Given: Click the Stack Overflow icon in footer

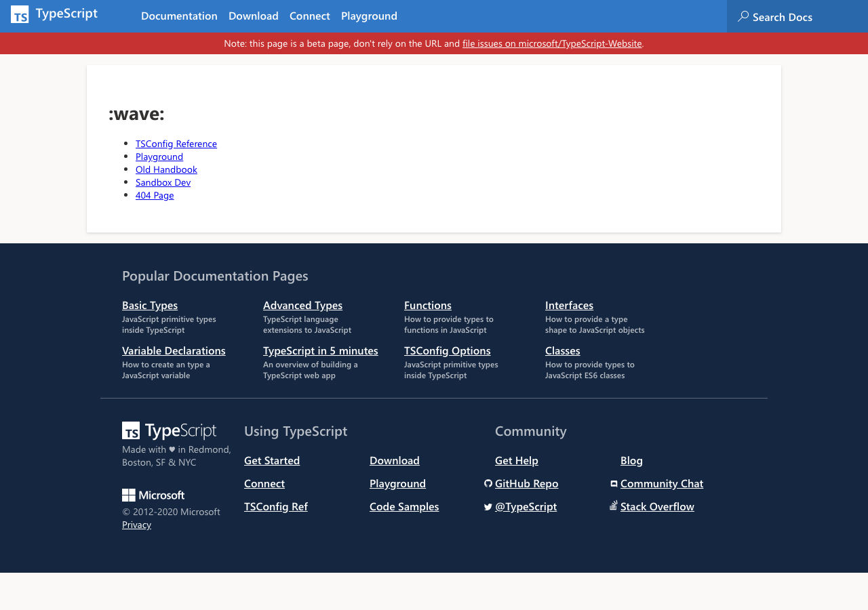Looking at the screenshot, I should [x=614, y=506].
